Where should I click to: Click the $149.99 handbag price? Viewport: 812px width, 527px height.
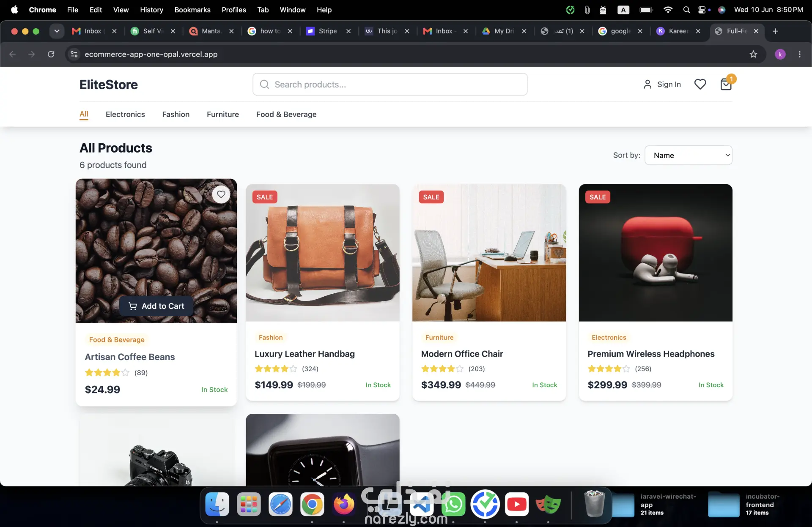pyautogui.click(x=274, y=385)
